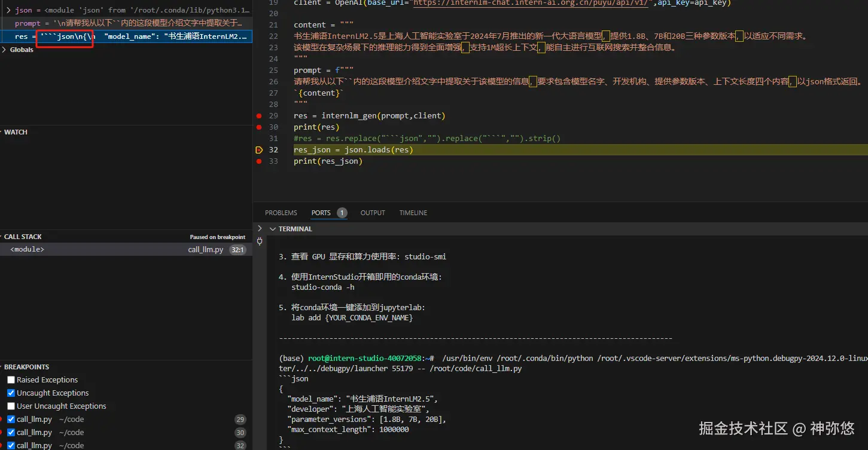868x450 pixels.
Task: Click the 'prompt = f"""' code line
Action: point(324,71)
